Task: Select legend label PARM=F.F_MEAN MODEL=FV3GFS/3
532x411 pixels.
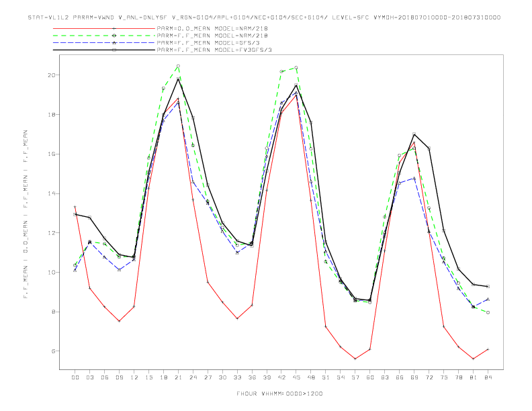Action: pos(214,50)
